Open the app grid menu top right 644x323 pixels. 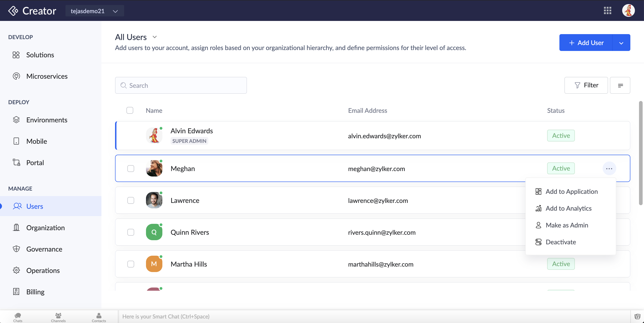(x=608, y=10)
